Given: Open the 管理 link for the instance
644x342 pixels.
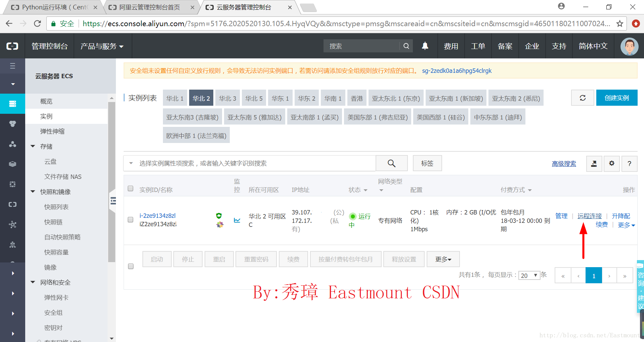Looking at the screenshot, I should pos(561,216).
